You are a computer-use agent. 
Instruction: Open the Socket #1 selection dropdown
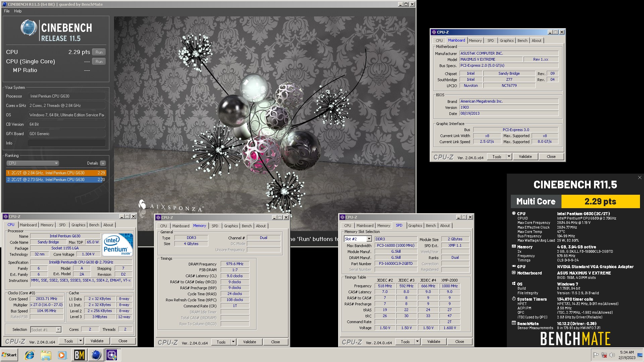[58, 329]
